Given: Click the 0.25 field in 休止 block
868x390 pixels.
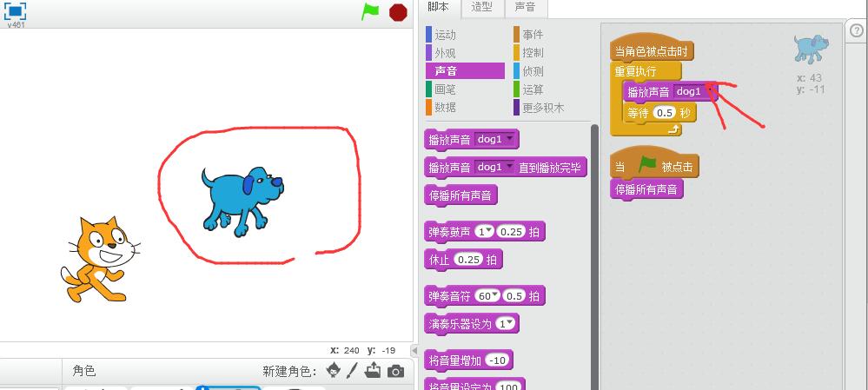Looking at the screenshot, I should [x=468, y=260].
